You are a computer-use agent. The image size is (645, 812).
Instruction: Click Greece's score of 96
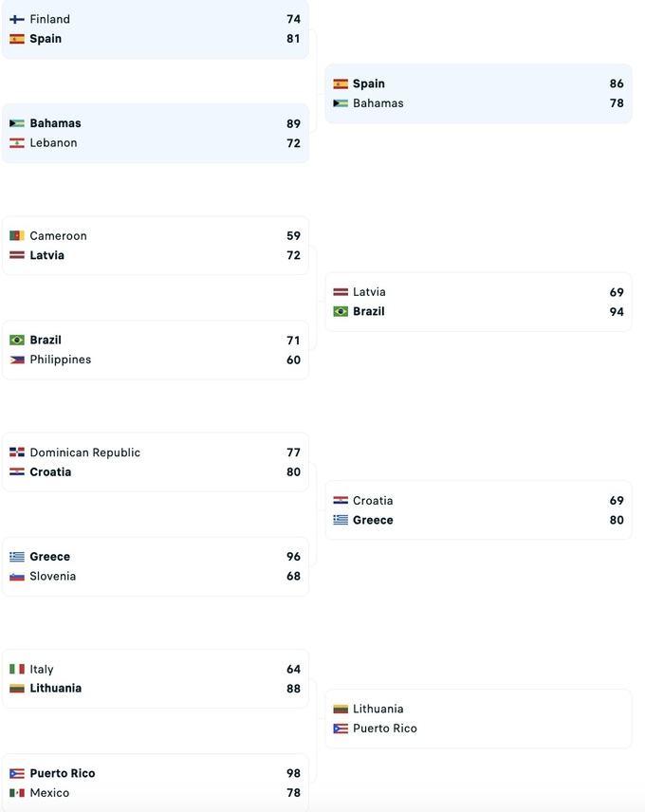[293, 557]
